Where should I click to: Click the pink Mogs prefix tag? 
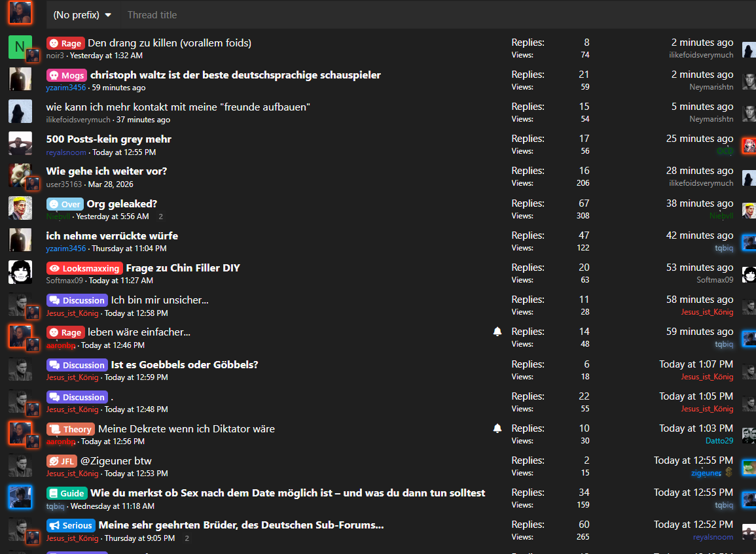(66, 75)
